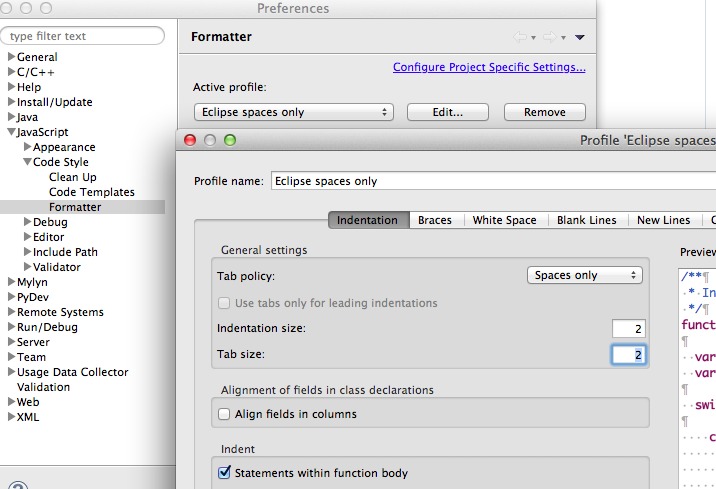Open Configure Project Specific Settings link
The height and width of the screenshot is (489, 716).
click(x=489, y=67)
